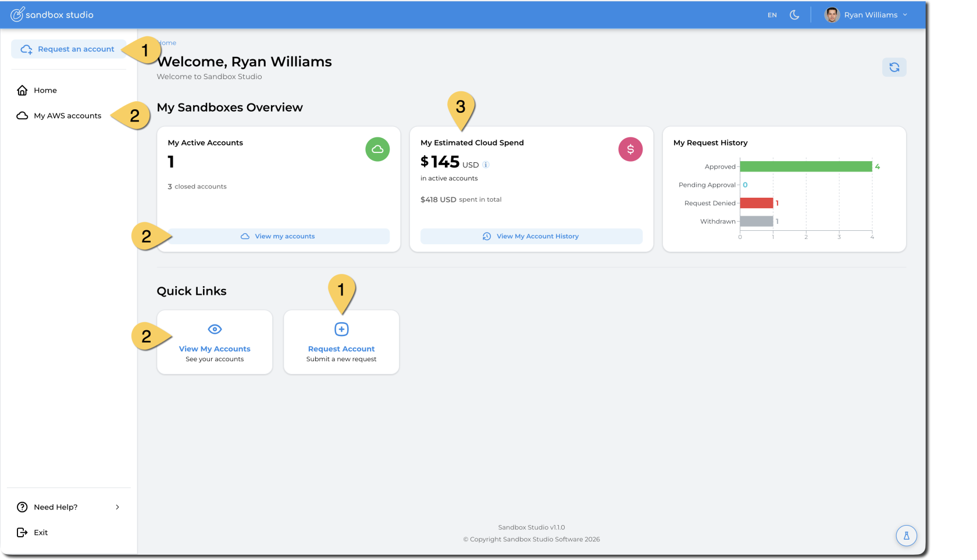Screen dimensions: 977x560
Task: Open View My Account History
Action: tap(531, 236)
